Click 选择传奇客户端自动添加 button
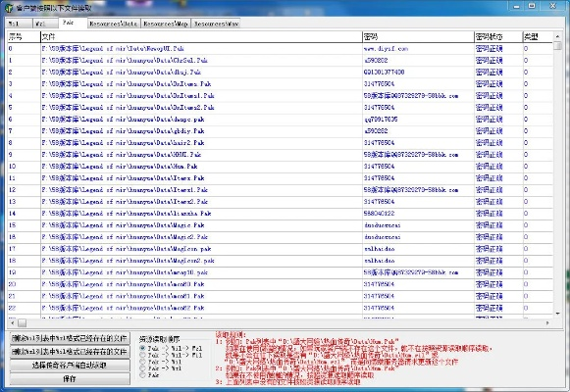The width and height of the screenshot is (570, 392). point(70,366)
